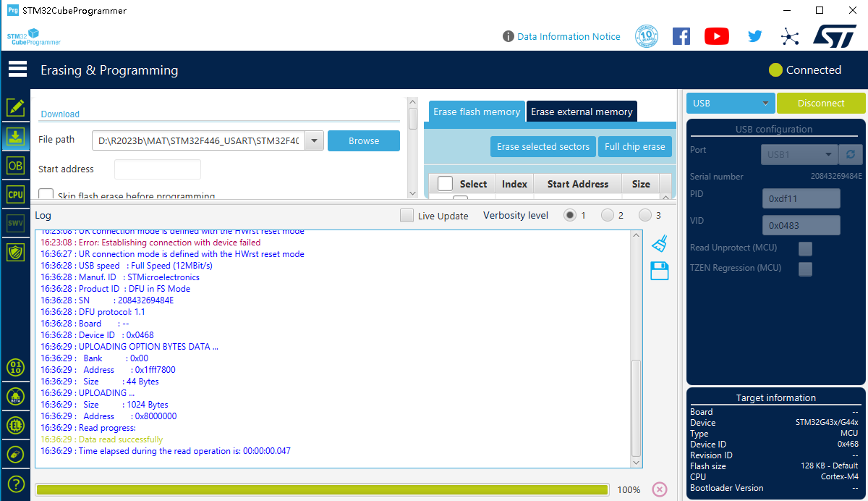This screenshot has width=868, height=501.
Task: Open the ST YouTube channel icon
Action: point(717,36)
